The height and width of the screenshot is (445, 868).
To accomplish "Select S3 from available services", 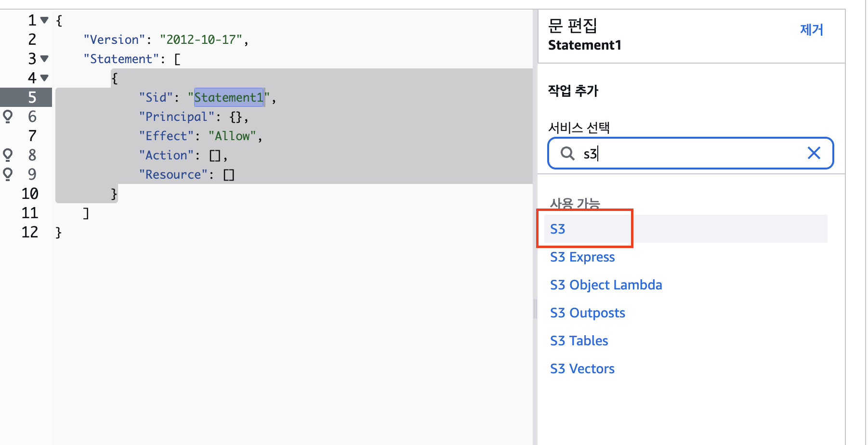I will (558, 229).
